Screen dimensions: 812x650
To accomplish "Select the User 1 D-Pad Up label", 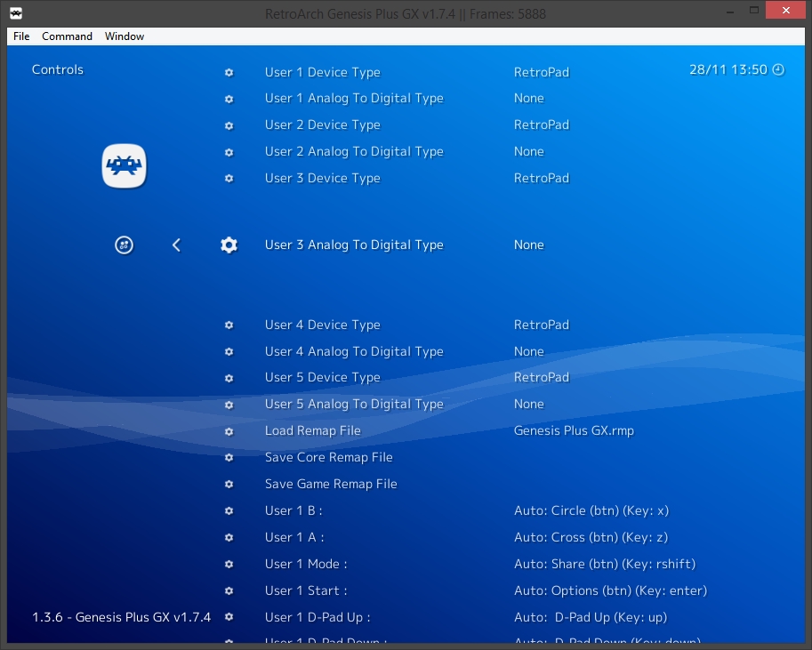I will [x=318, y=617].
